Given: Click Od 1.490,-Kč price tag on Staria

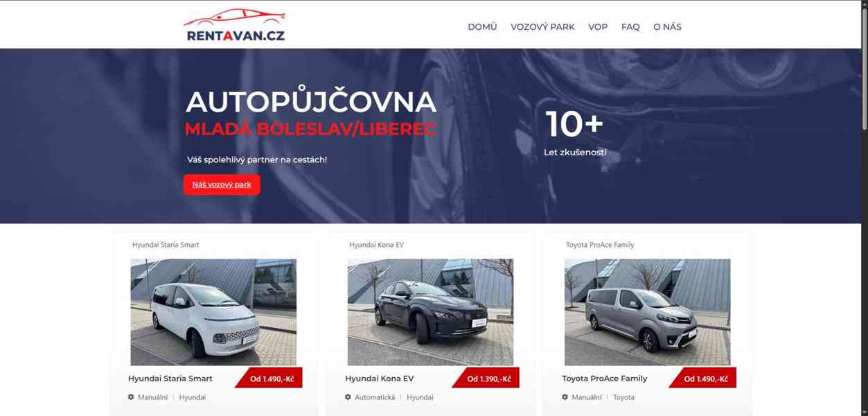Looking at the screenshot, I should 270,379.
